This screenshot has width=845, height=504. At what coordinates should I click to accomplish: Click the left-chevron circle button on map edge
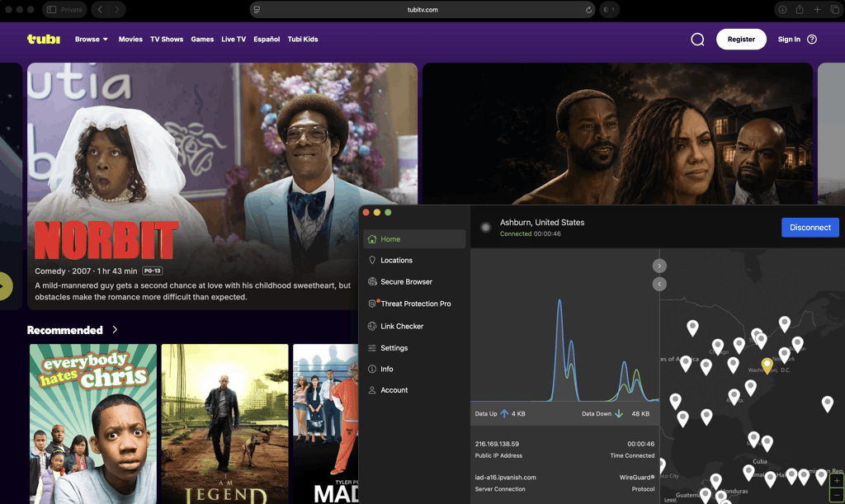[x=659, y=284]
